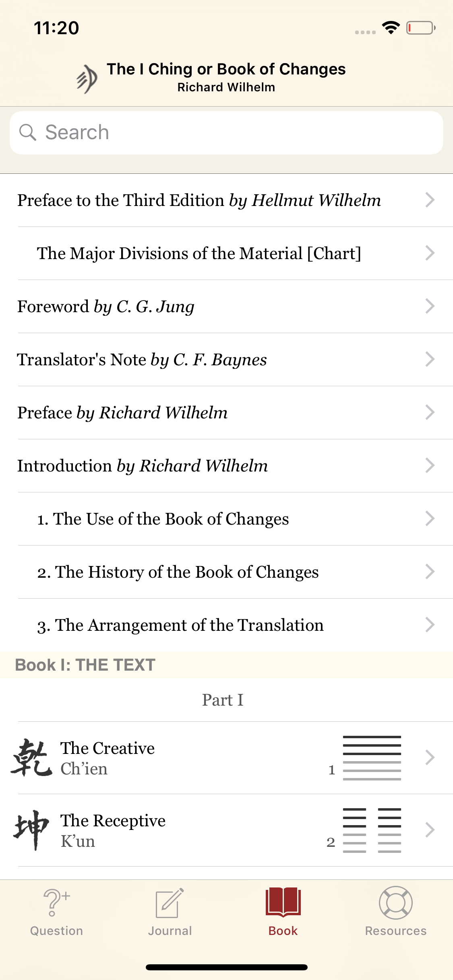Open Translator's Note by C. F. Baynes
This screenshot has height=980, width=453.
tap(142, 360)
